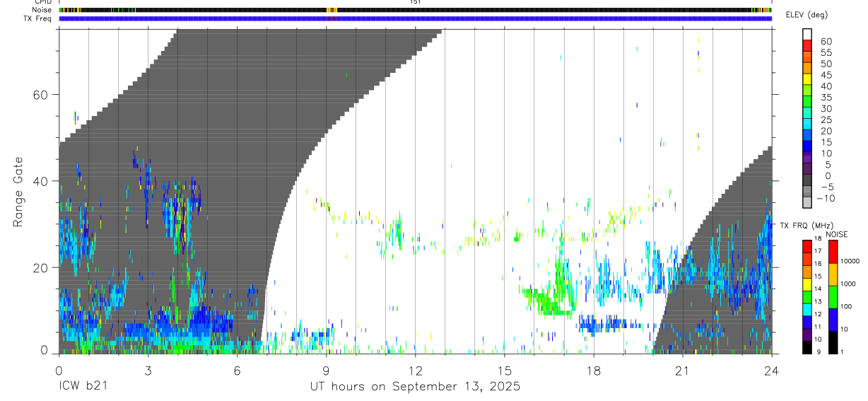Click the green segment of NOISE color bar
The height and width of the screenshot is (401, 868).
833,297
